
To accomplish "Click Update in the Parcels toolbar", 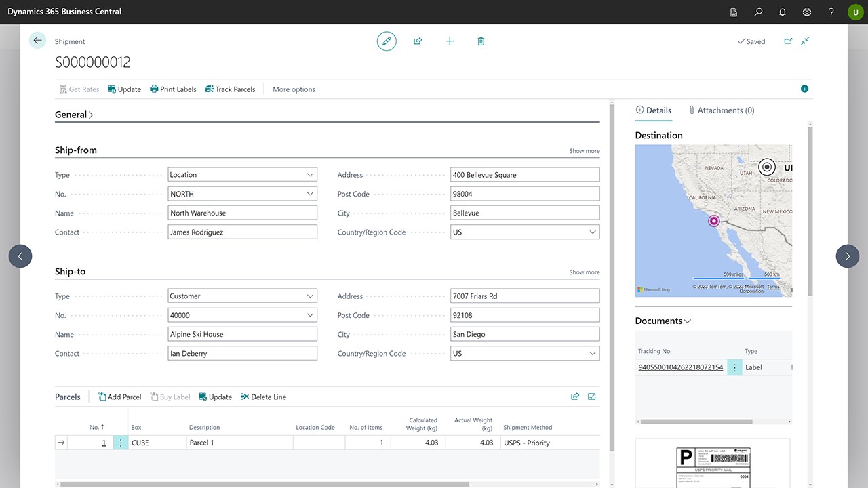I will click(x=216, y=397).
